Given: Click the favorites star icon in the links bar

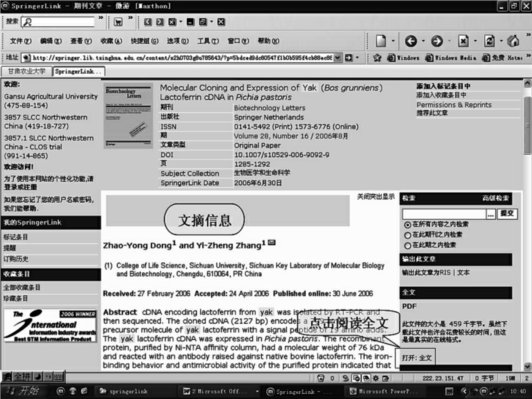Looking at the screenshot, I should [x=377, y=57].
